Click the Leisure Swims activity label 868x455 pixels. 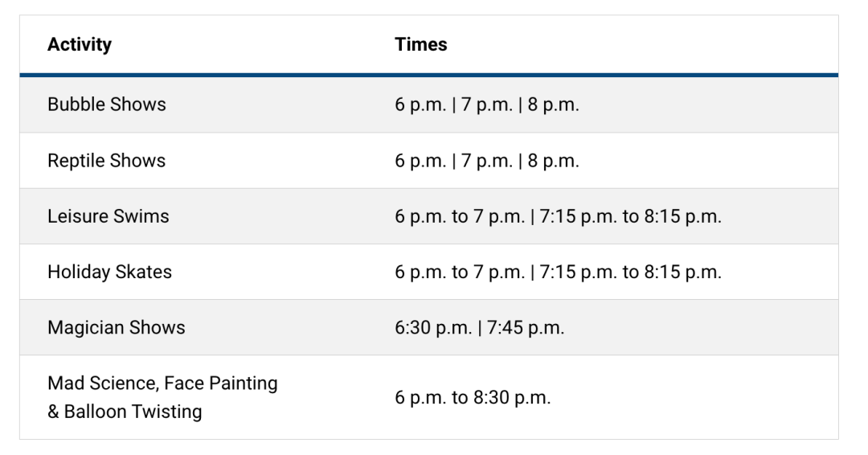[x=108, y=216]
